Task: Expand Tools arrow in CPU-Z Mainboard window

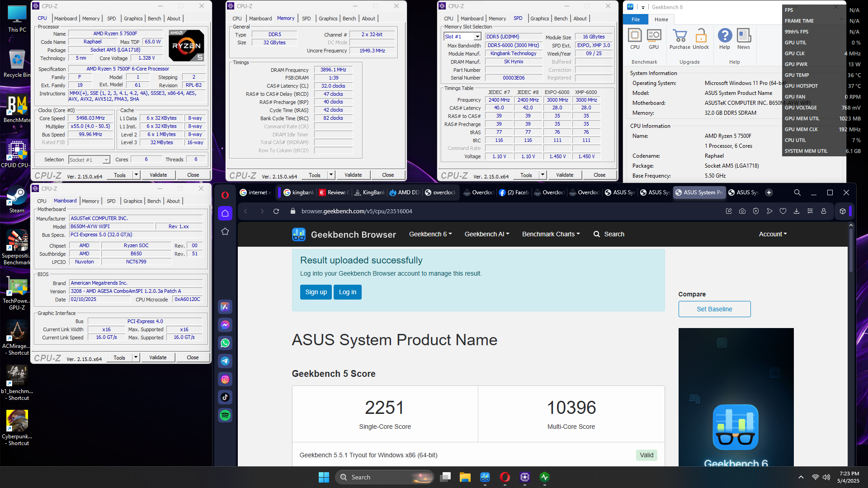Action: coord(136,357)
